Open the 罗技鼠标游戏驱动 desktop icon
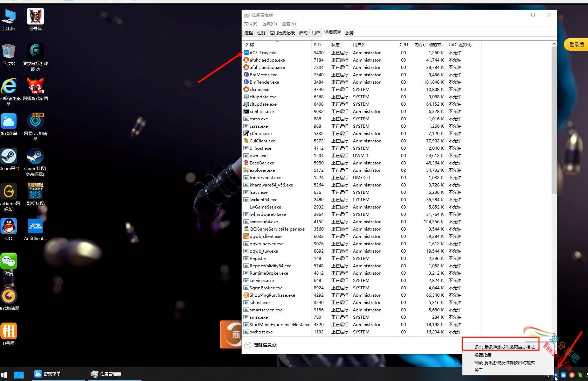 pyautogui.click(x=35, y=51)
